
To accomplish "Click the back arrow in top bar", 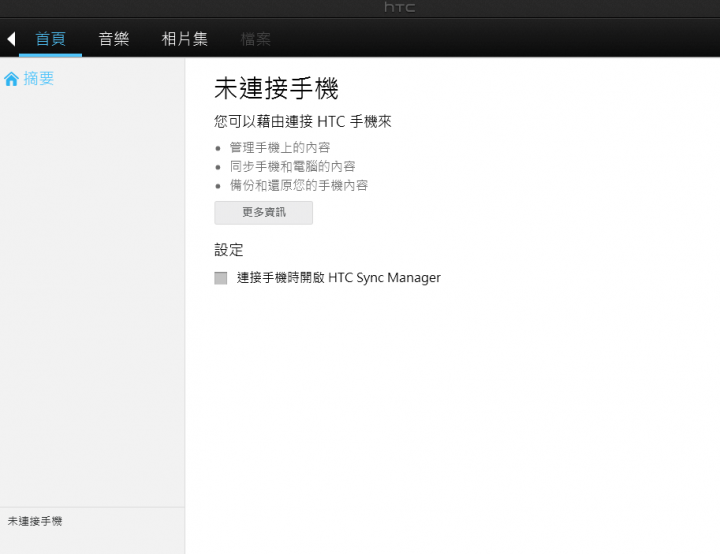I will 11,39.
